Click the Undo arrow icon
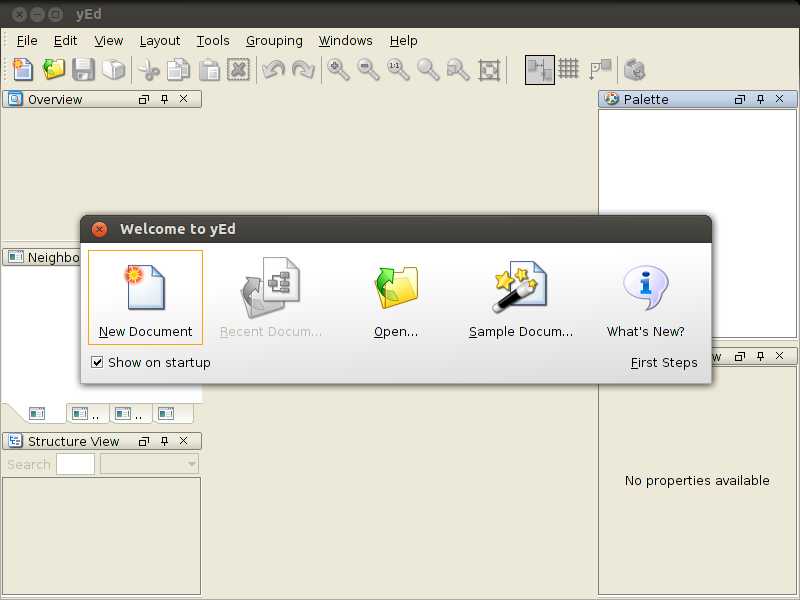 pos(273,69)
